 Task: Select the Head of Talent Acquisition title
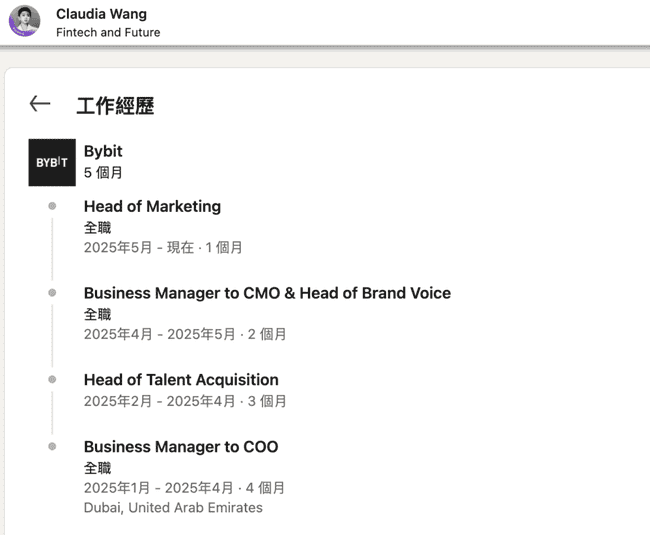(181, 380)
